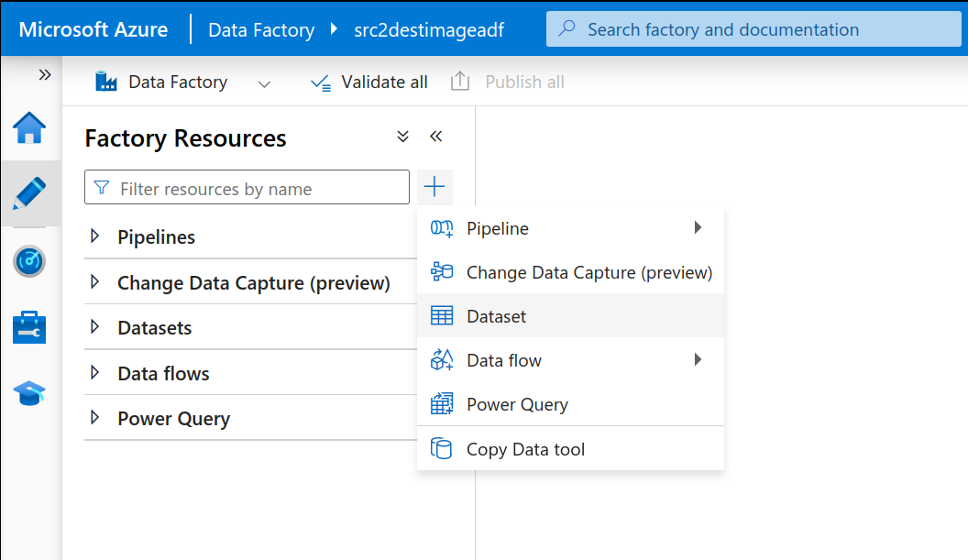
Task: Open the Home hub icon
Action: (x=29, y=127)
